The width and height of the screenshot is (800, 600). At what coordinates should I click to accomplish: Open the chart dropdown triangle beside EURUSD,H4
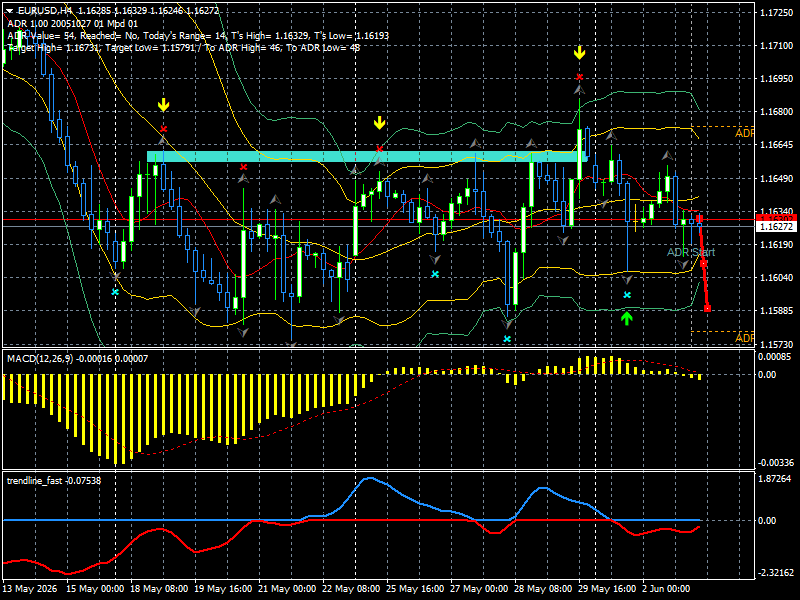[10, 10]
